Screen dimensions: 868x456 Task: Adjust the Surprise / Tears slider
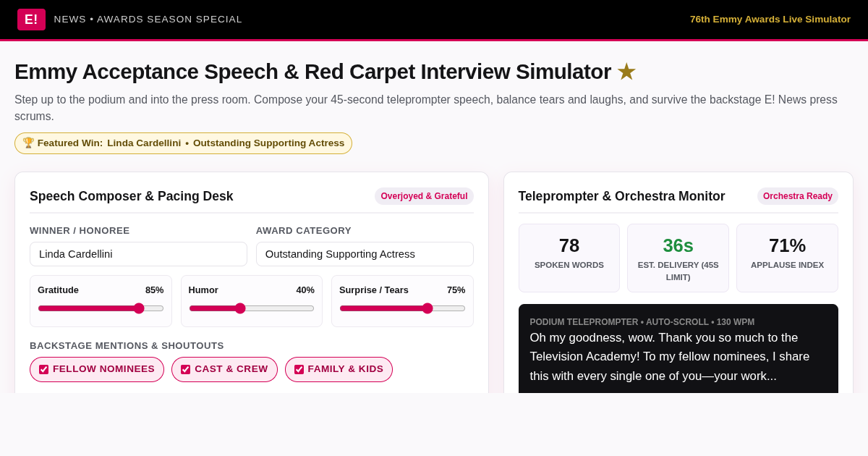[402, 308]
